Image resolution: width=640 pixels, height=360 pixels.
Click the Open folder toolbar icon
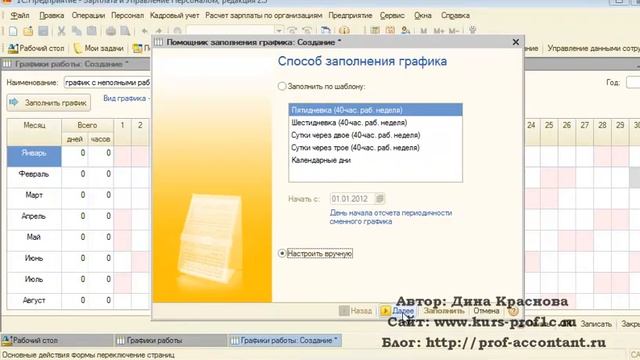28,31
